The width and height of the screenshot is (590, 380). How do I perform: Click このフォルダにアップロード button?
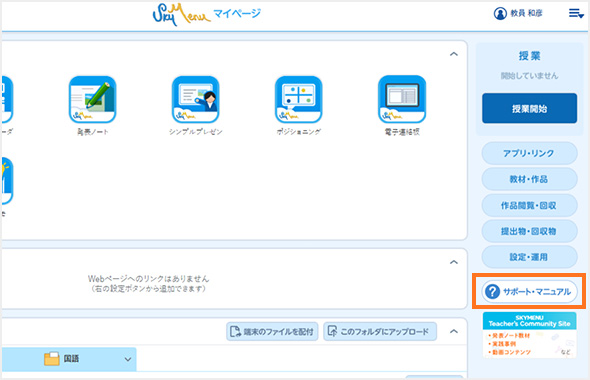(x=380, y=331)
